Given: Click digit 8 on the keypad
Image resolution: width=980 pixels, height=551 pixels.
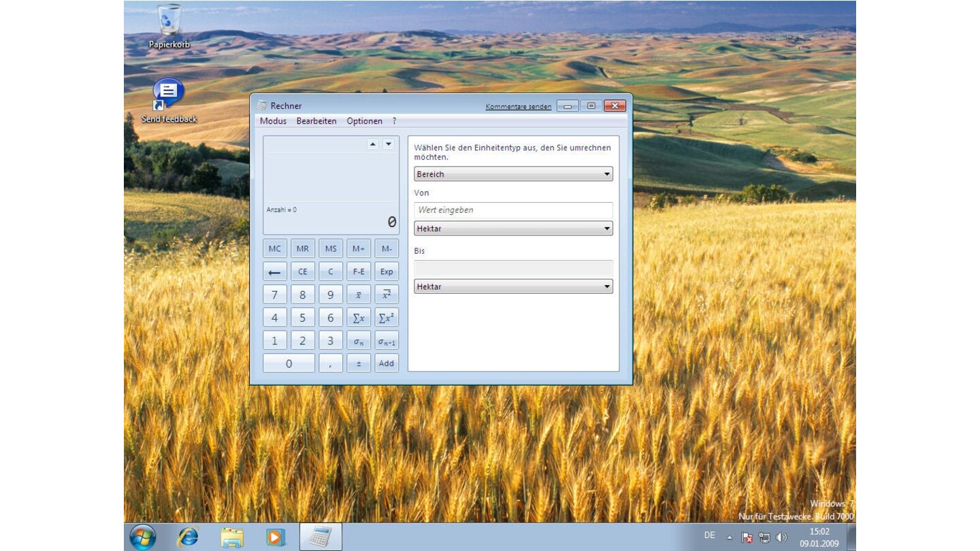Looking at the screenshot, I should [x=302, y=294].
